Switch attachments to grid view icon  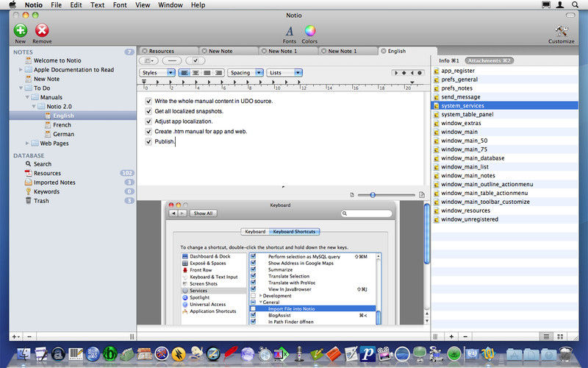coord(560,337)
